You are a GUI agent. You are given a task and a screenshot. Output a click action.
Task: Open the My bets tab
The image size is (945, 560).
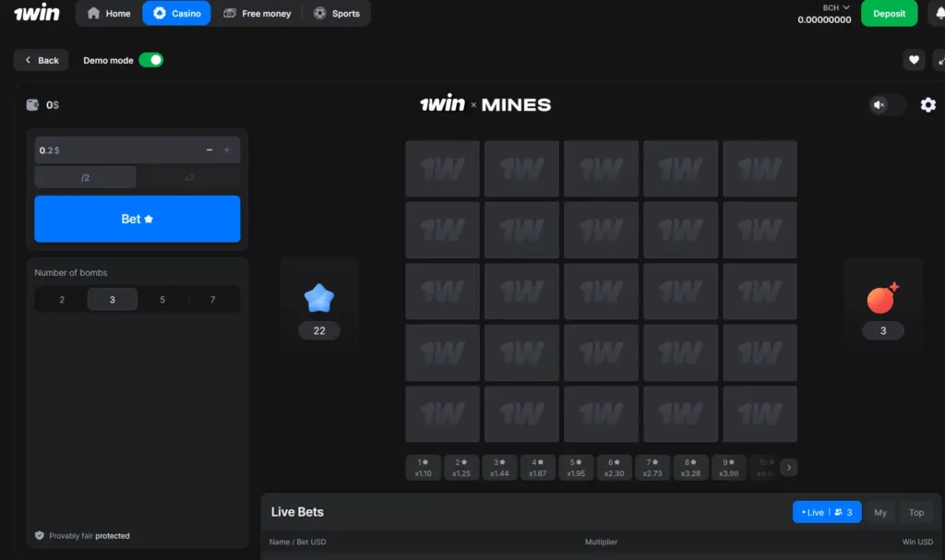click(879, 512)
